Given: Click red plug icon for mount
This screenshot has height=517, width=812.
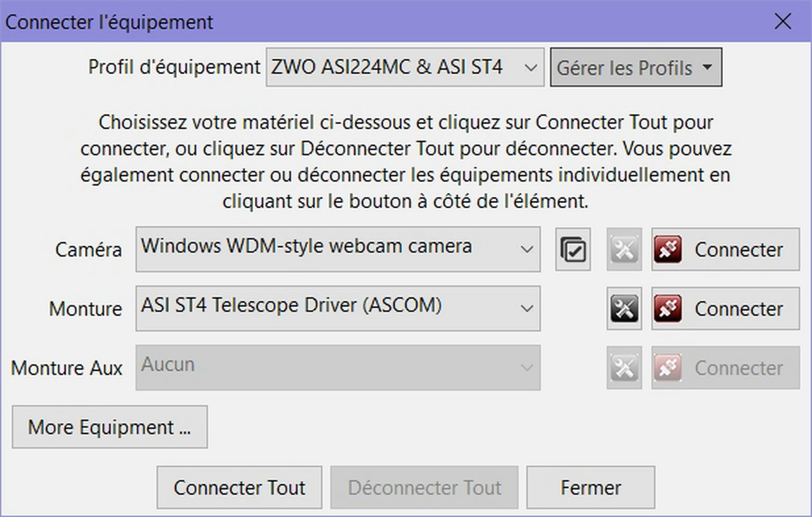Looking at the screenshot, I should click(668, 309).
